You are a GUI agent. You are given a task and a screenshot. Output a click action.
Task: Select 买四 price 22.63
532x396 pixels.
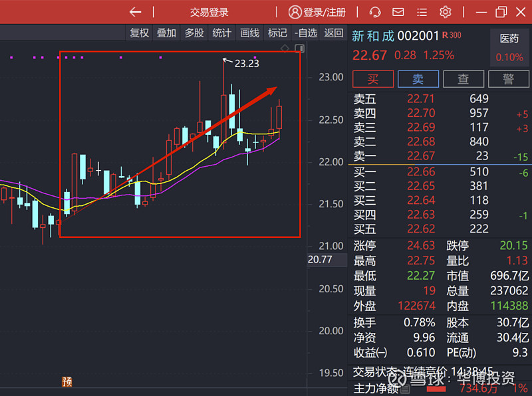pyautogui.click(x=421, y=215)
